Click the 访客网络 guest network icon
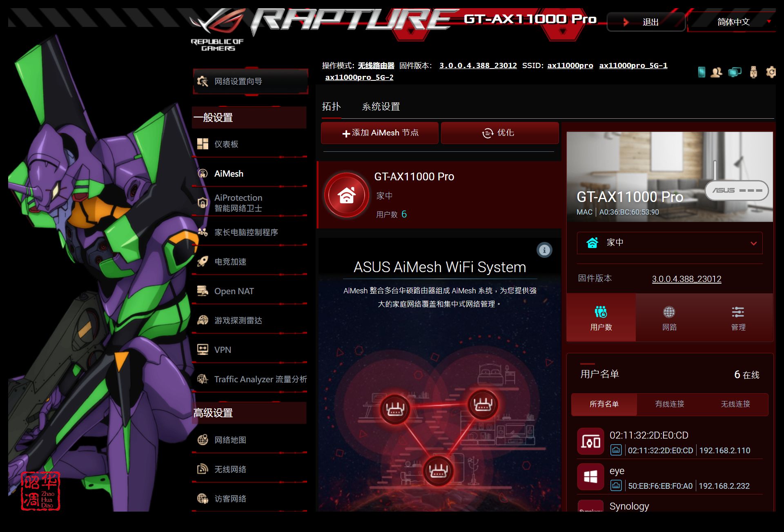The width and height of the screenshot is (784, 532). (x=203, y=499)
